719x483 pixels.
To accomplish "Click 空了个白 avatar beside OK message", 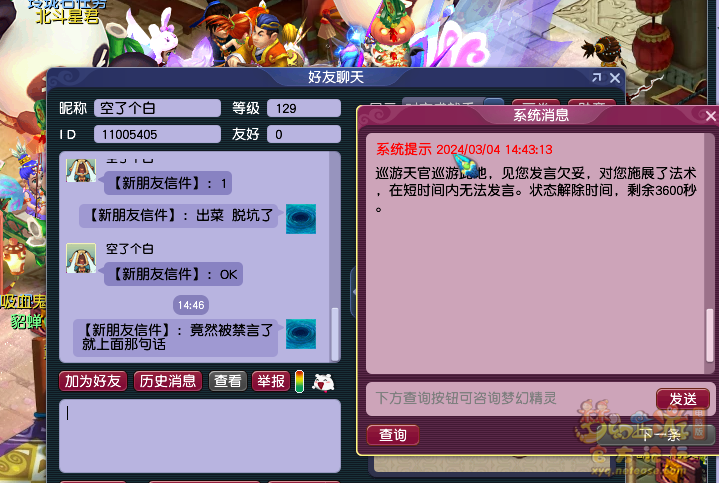I will 81,258.
